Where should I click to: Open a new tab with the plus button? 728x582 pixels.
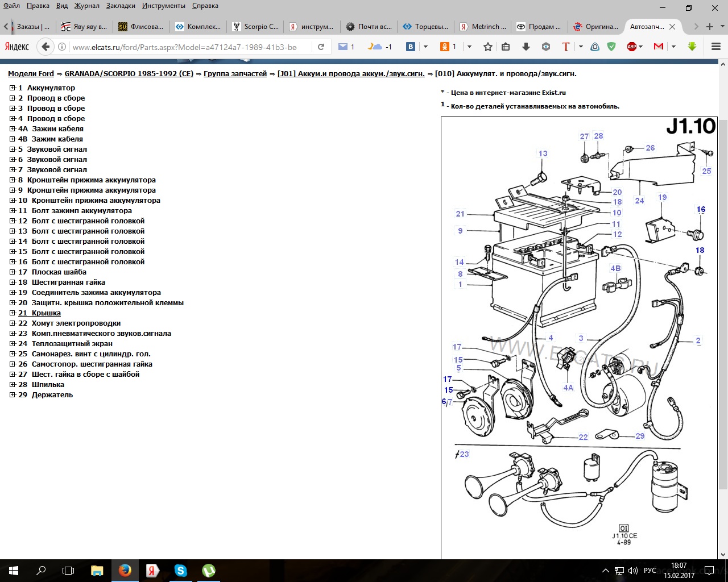click(710, 26)
